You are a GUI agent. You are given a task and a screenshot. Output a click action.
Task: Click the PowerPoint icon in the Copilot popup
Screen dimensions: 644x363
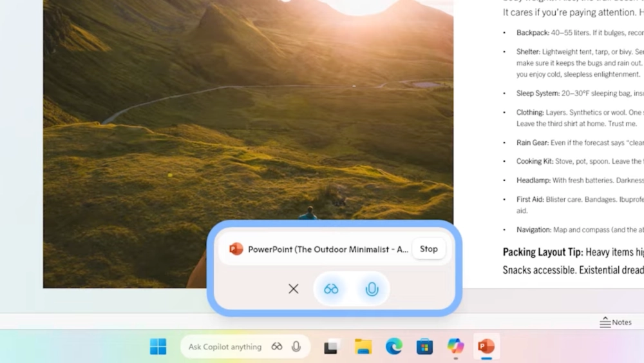[x=236, y=250]
